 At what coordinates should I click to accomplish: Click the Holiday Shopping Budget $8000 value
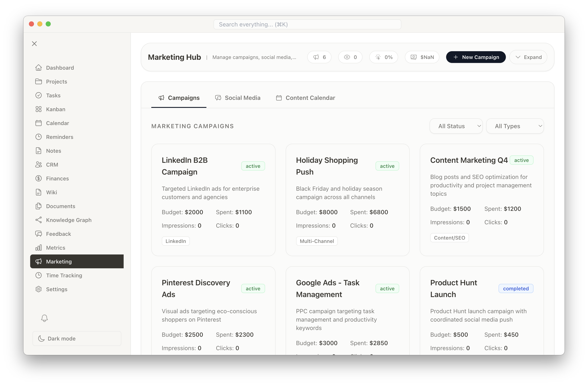tap(328, 212)
